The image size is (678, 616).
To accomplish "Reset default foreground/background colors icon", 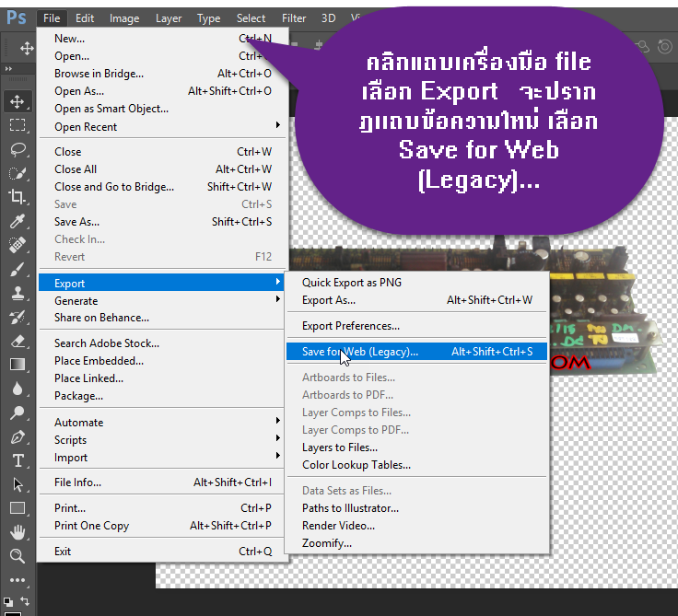I will coord(7,601).
